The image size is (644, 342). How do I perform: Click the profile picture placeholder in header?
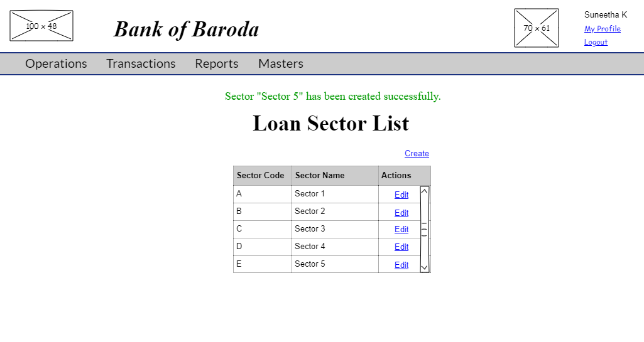click(537, 28)
